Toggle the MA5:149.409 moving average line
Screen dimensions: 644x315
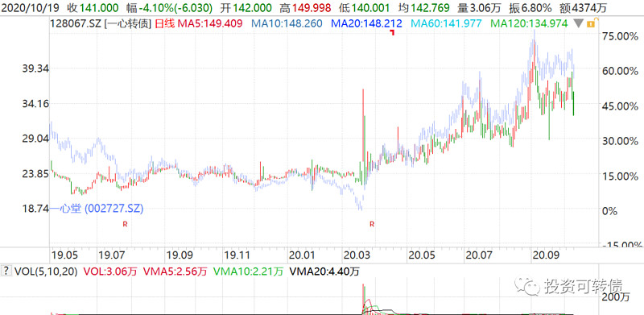(x=211, y=24)
